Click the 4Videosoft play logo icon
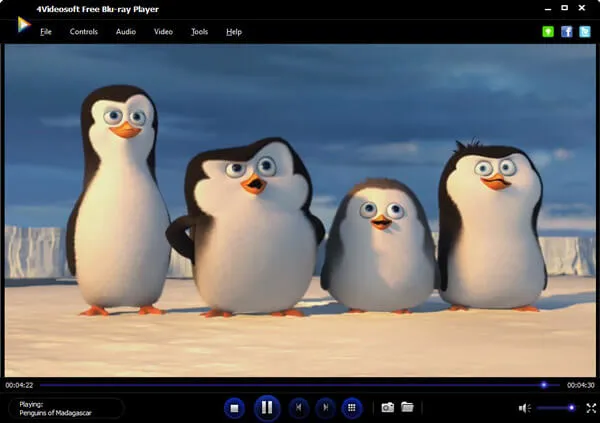The width and height of the screenshot is (600, 423). pos(24,25)
